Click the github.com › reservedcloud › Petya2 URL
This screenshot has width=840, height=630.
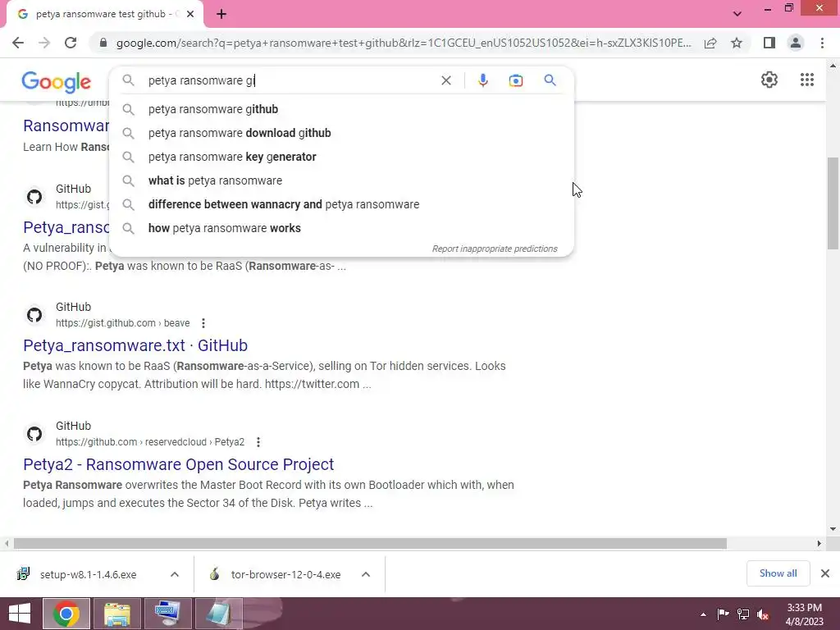coord(150,442)
